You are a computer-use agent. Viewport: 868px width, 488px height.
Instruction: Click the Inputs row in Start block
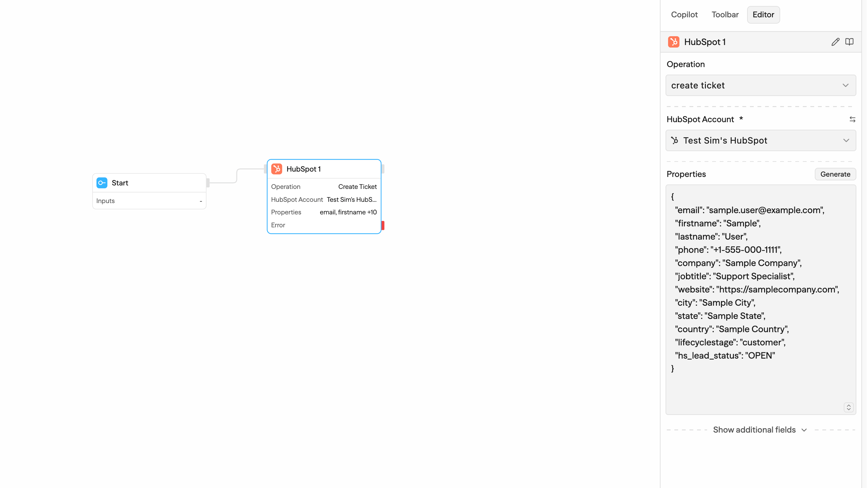click(x=149, y=201)
